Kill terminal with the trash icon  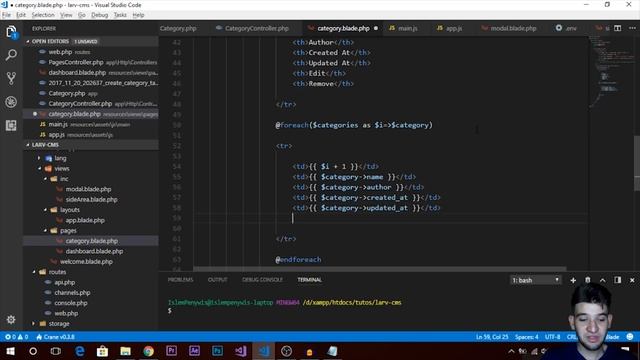[x=588, y=280]
